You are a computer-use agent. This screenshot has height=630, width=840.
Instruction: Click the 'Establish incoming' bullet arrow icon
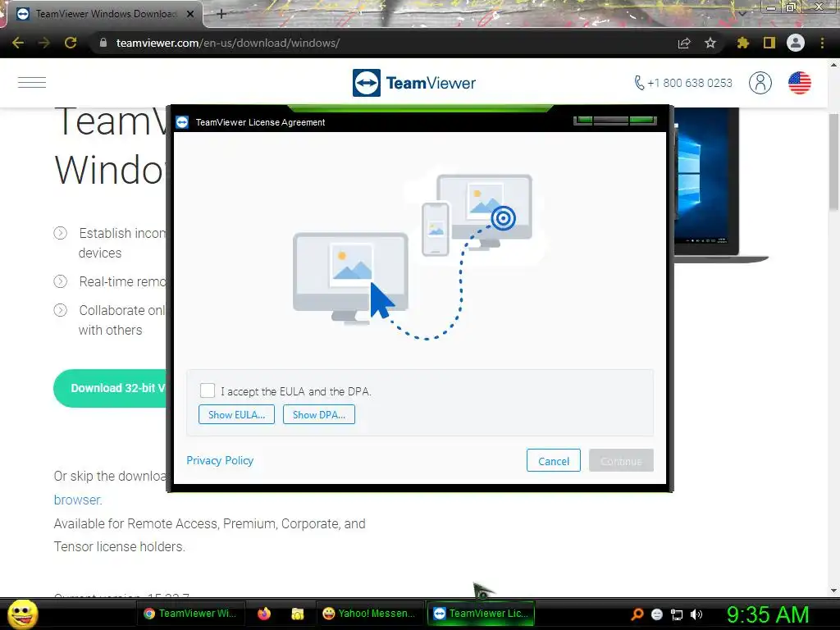61,233
